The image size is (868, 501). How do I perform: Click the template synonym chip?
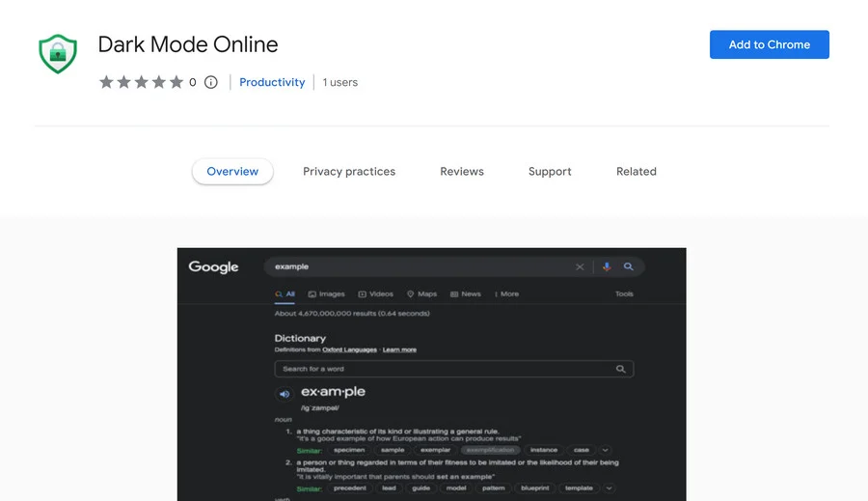pos(579,488)
